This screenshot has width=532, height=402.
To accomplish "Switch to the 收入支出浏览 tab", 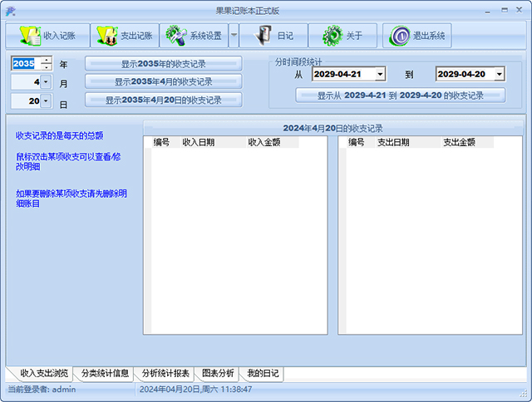I will [44, 373].
